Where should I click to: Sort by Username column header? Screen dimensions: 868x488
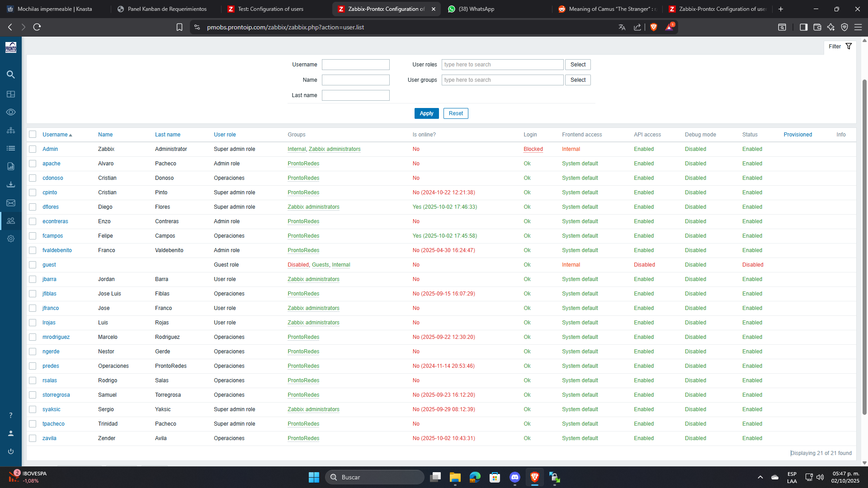coord(55,135)
